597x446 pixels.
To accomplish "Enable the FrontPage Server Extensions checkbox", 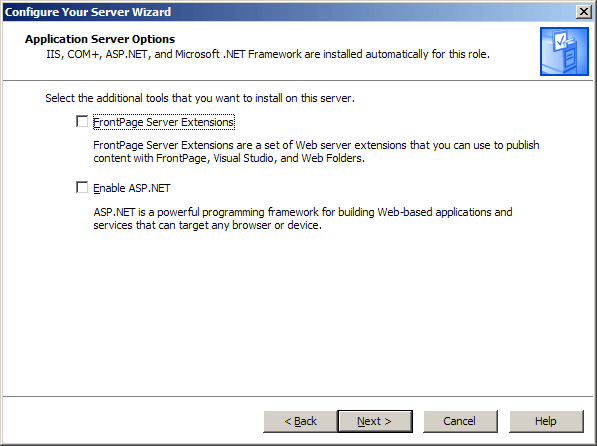I will [x=82, y=121].
